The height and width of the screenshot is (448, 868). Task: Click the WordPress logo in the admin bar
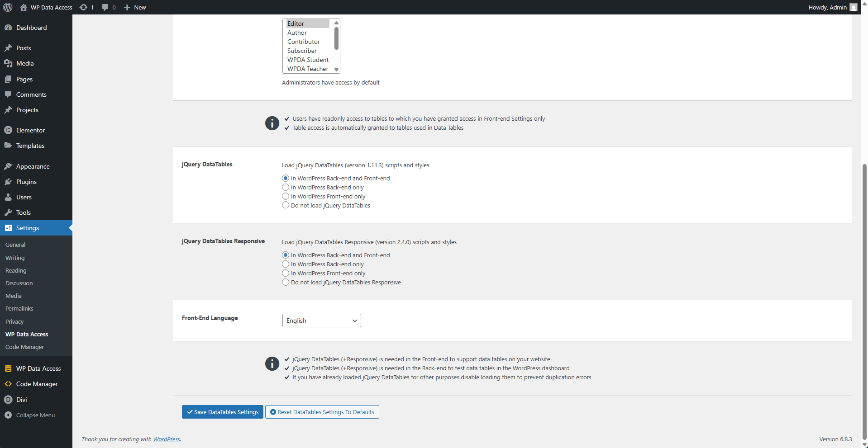[x=7, y=7]
